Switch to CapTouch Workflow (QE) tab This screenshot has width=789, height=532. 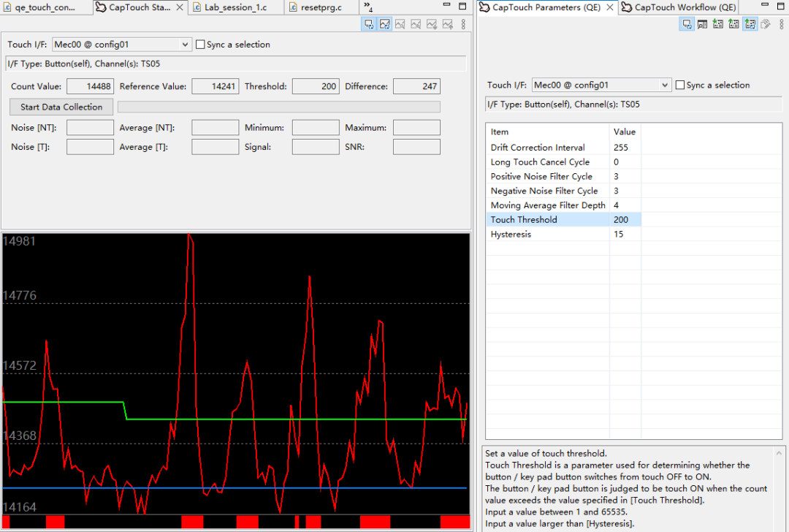pos(685,7)
